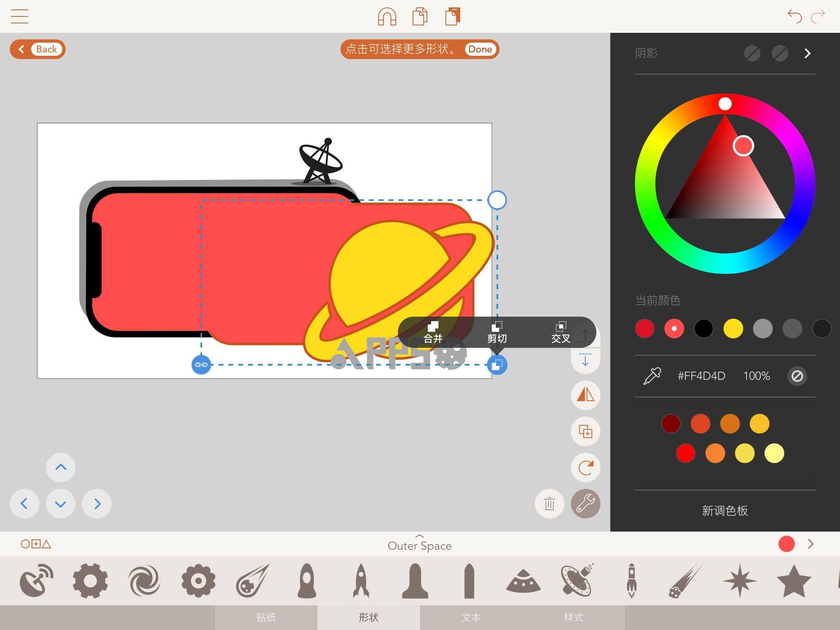Expand the shadow settings chevron

(807, 53)
